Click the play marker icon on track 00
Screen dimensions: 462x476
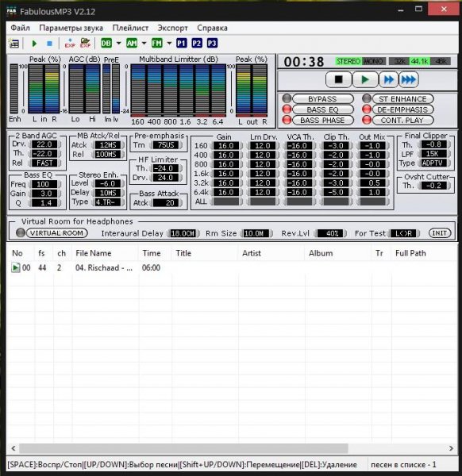click(15, 268)
